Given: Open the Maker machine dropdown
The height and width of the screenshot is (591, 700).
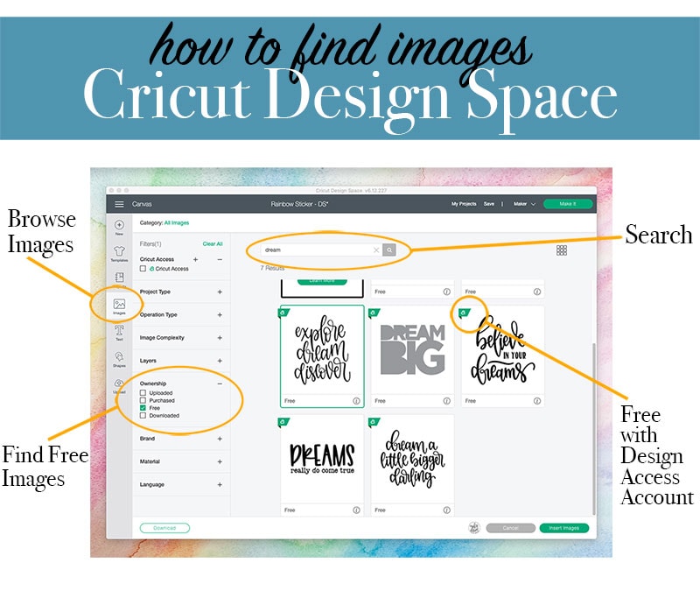Looking at the screenshot, I should pyautogui.click(x=524, y=204).
